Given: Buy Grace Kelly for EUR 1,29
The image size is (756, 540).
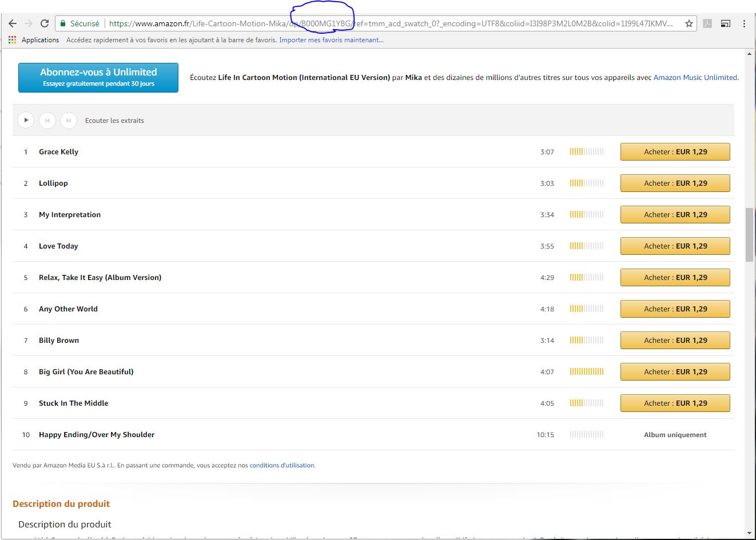Looking at the screenshot, I should [x=675, y=152].
